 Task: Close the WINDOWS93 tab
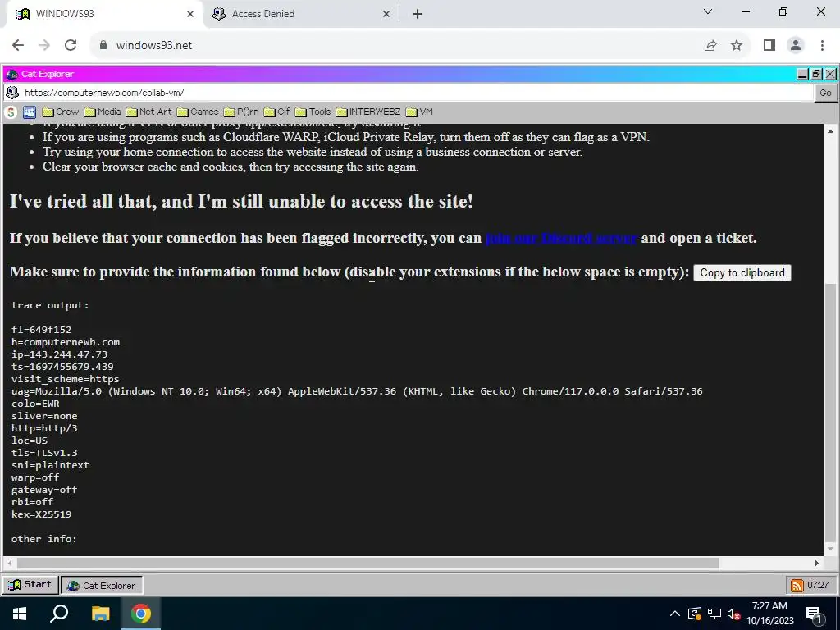(x=190, y=15)
